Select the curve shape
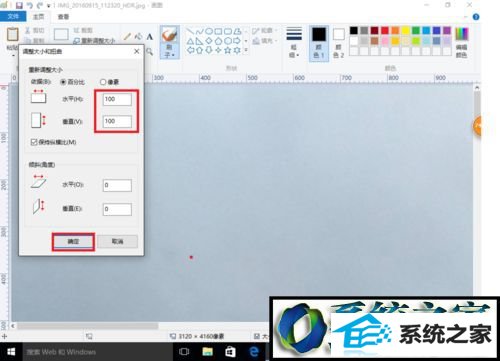This screenshot has width=500, height=361. [x=199, y=31]
